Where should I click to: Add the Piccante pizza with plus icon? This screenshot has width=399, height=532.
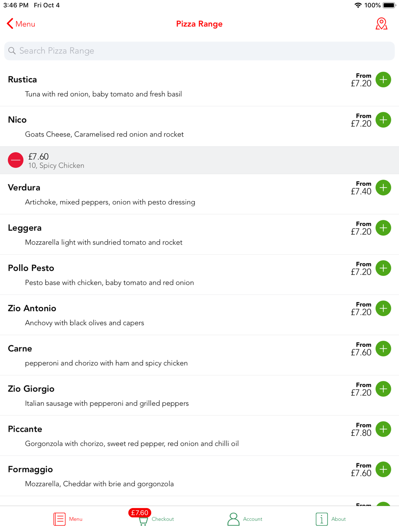click(x=383, y=429)
